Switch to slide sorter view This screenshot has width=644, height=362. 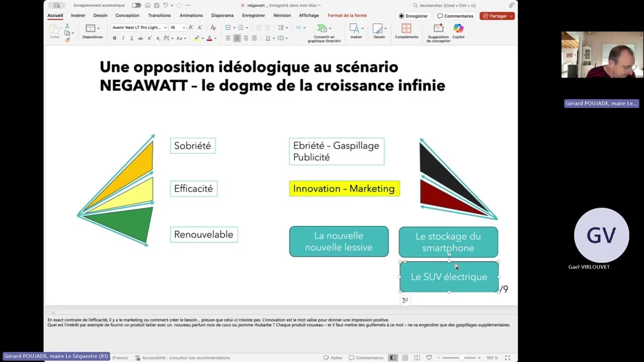(405, 357)
